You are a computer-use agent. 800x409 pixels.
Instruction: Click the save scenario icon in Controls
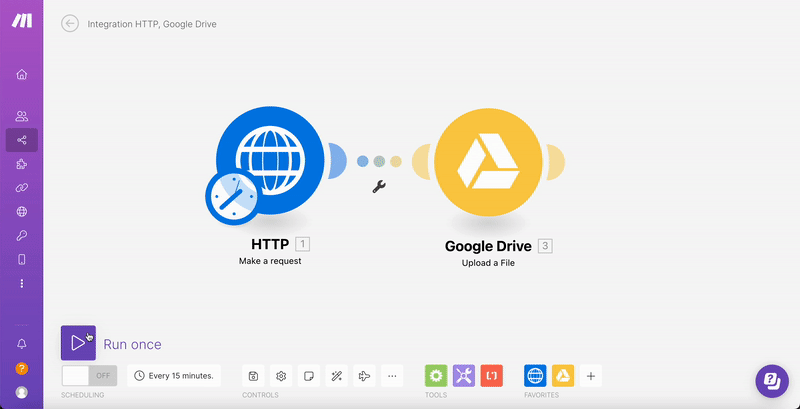pyautogui.click(x=254, y=376)
